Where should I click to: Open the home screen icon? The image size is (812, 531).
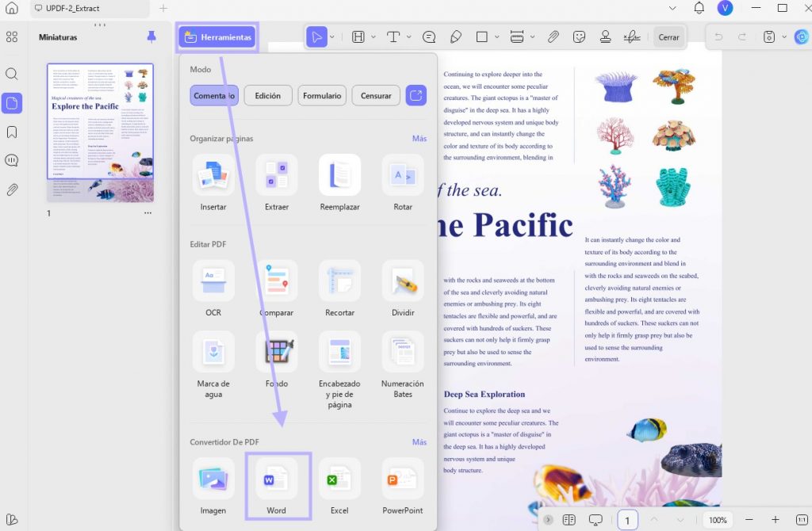click(11, 8)
